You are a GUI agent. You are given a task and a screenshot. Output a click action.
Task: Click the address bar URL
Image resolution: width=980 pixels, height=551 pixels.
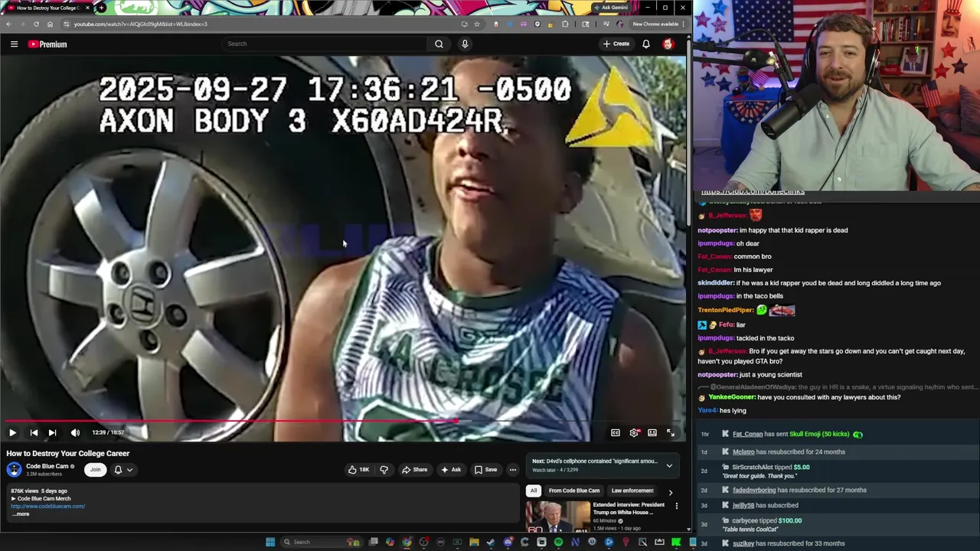point(140,24)
